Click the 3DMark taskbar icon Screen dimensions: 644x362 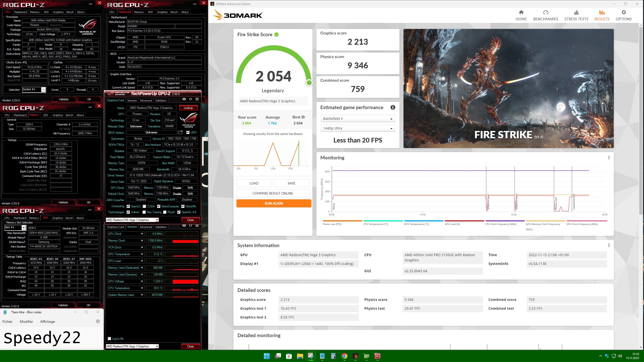(355, 356)
